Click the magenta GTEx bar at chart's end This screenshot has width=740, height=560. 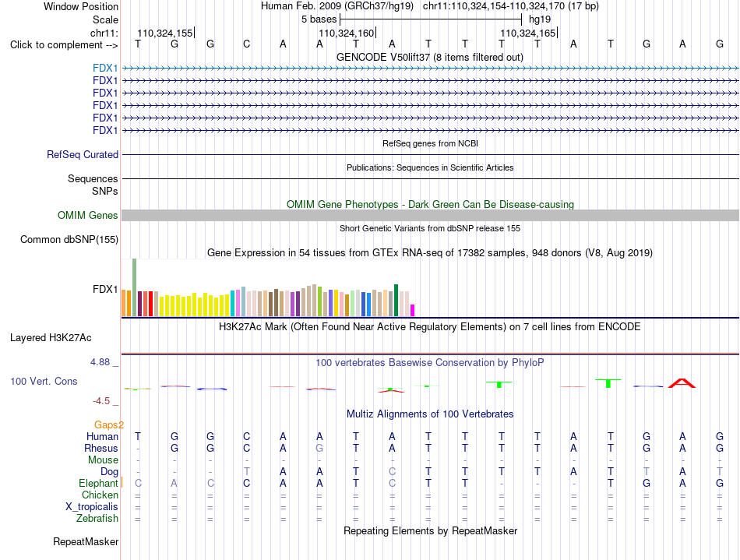[x=413, y=311]
